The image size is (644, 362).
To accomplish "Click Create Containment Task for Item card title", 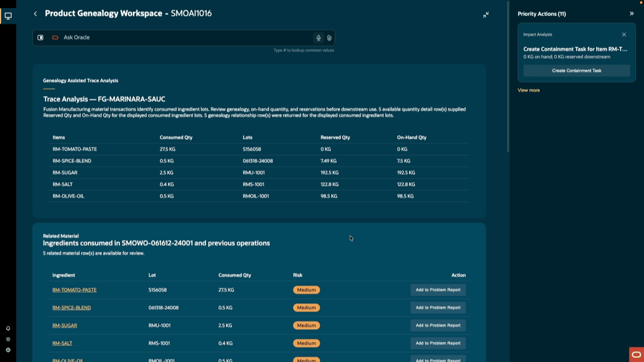I will 575,49.
